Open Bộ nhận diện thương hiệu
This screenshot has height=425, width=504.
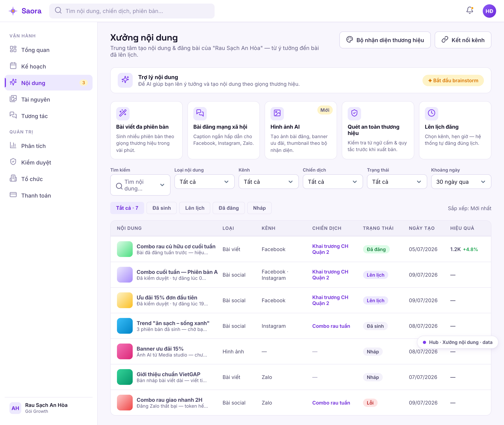pos(385,40)
